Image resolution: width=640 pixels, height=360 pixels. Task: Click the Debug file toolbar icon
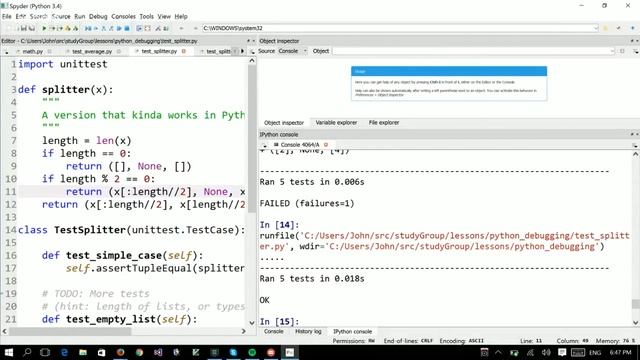point(87,28)
